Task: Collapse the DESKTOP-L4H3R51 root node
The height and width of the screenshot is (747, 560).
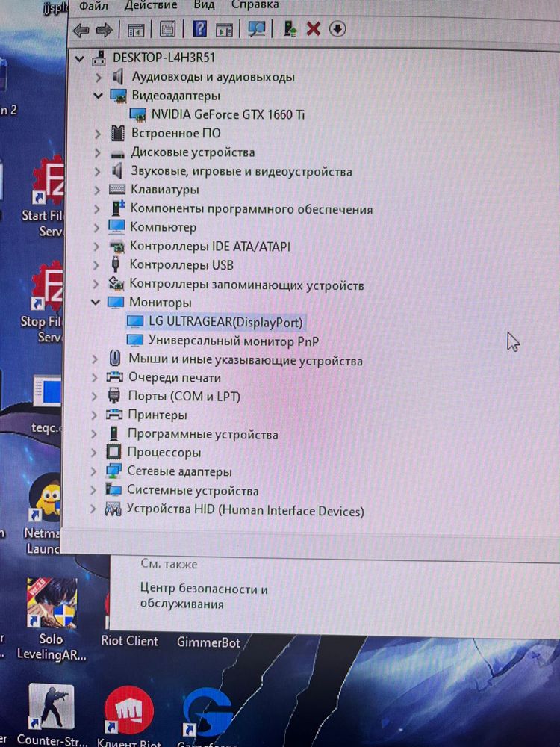Action: click(80, 59)
